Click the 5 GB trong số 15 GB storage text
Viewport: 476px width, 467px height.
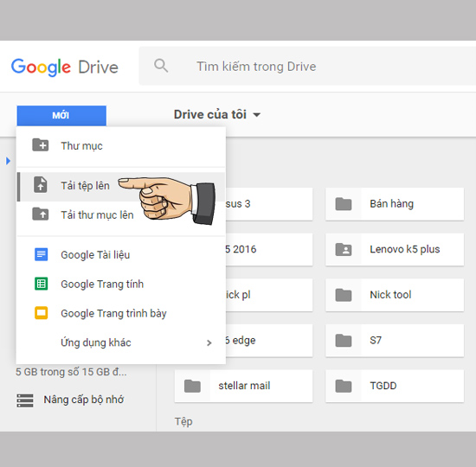(71, 372)
